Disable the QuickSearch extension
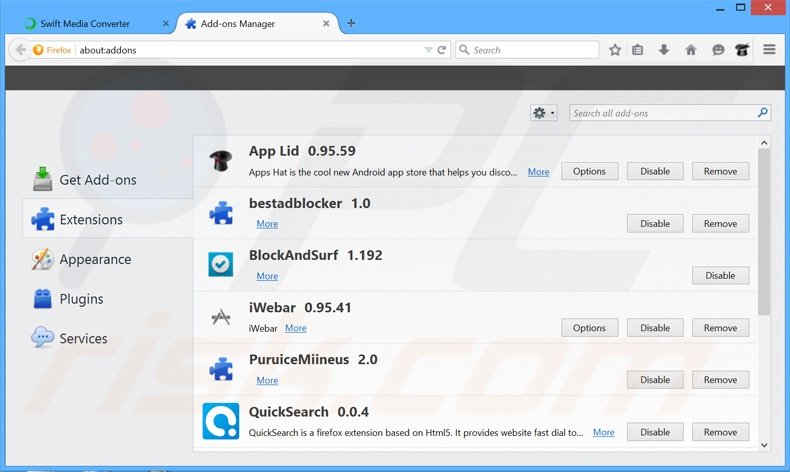Image resolution: width=790 pixels, height=472 pixels. point(655,432)
